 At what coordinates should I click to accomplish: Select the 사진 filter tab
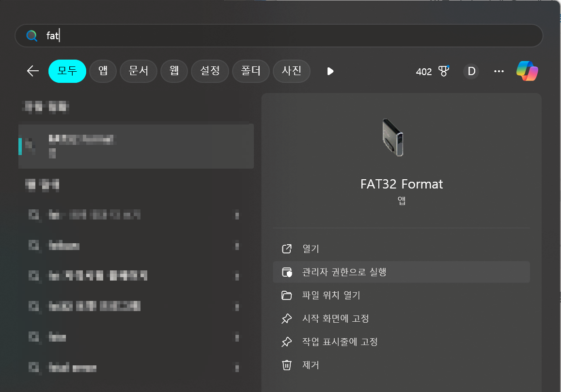point(292,71)
